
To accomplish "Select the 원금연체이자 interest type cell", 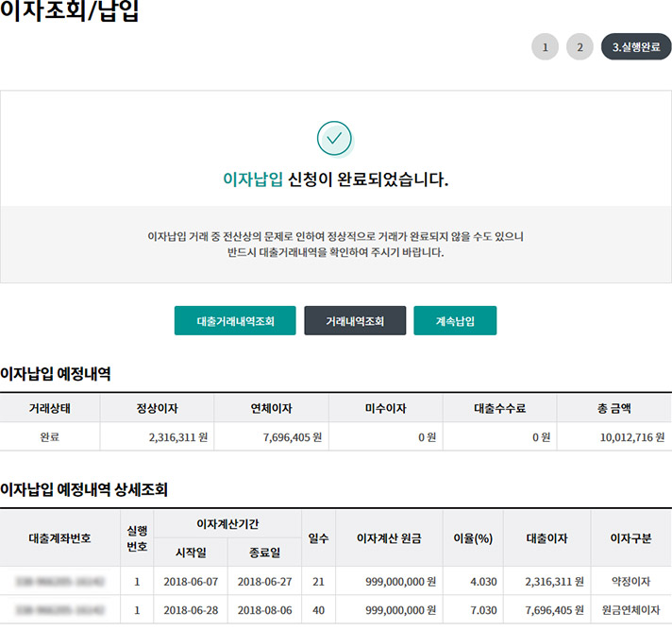I will click(x=630, y=610).
